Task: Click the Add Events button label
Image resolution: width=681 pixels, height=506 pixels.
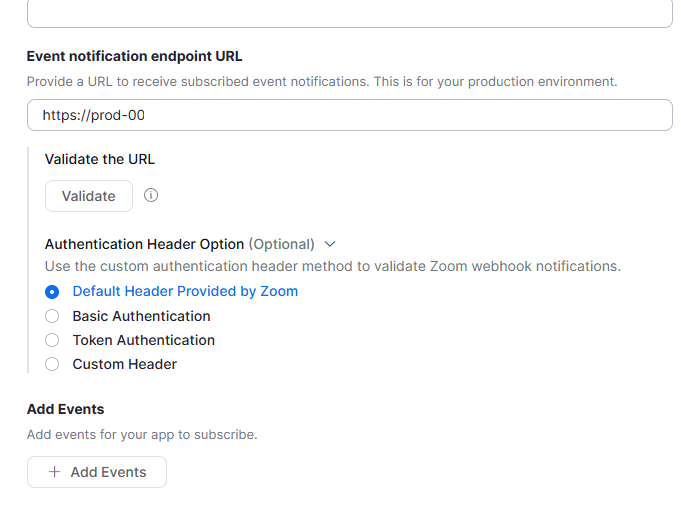Action: [x=108, y=472]
